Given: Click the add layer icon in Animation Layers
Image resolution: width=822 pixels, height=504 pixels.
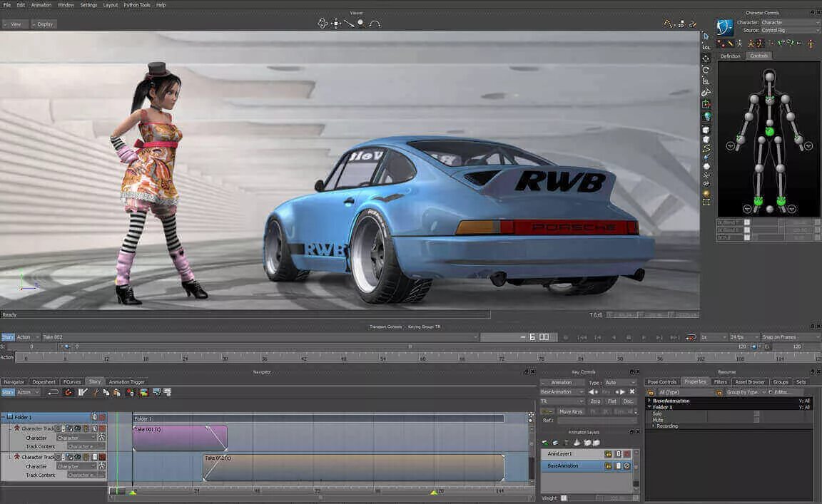Looking at the screenshot, I should 545,443.
